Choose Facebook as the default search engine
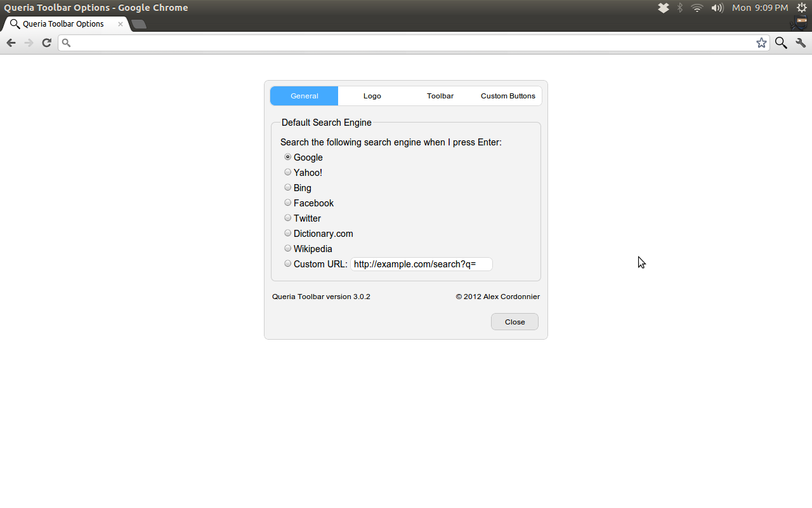The image size is (812, 508). (288, 203)
